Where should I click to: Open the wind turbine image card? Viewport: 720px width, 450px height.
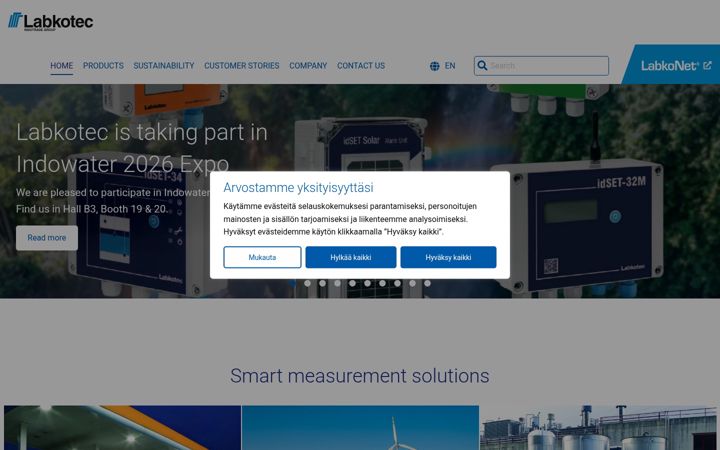point(360,428)
